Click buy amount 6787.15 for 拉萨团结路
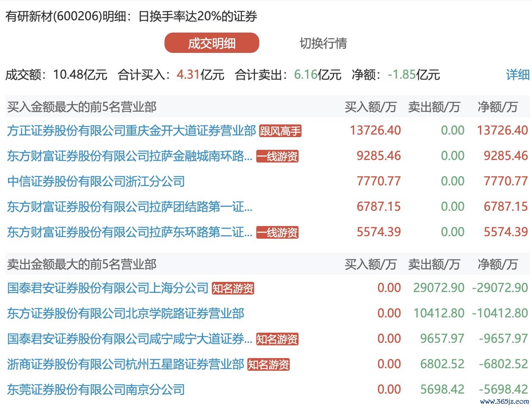Image resolution: width=532 pixels, height=408 pixels. (x=379, y=207)
